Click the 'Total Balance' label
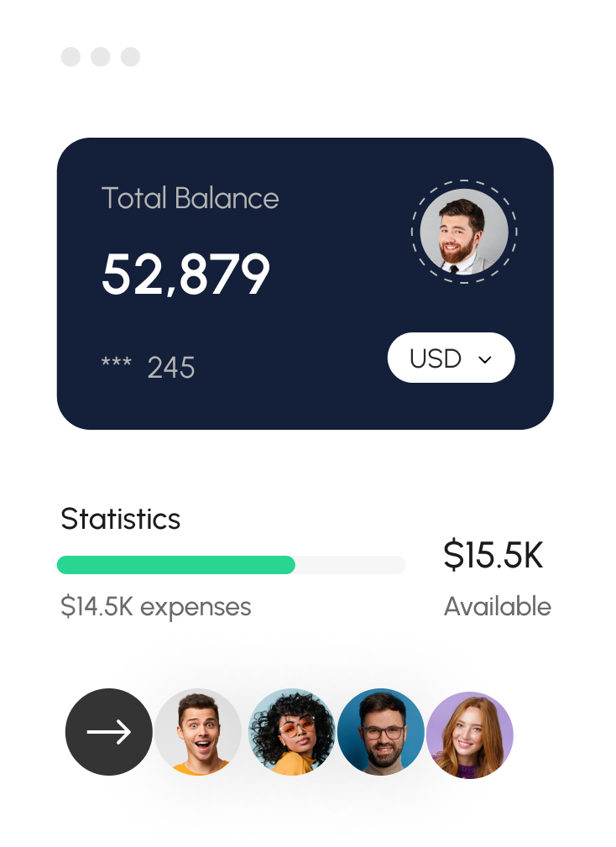This screenshot has width=616, height=847. point(190,198)
